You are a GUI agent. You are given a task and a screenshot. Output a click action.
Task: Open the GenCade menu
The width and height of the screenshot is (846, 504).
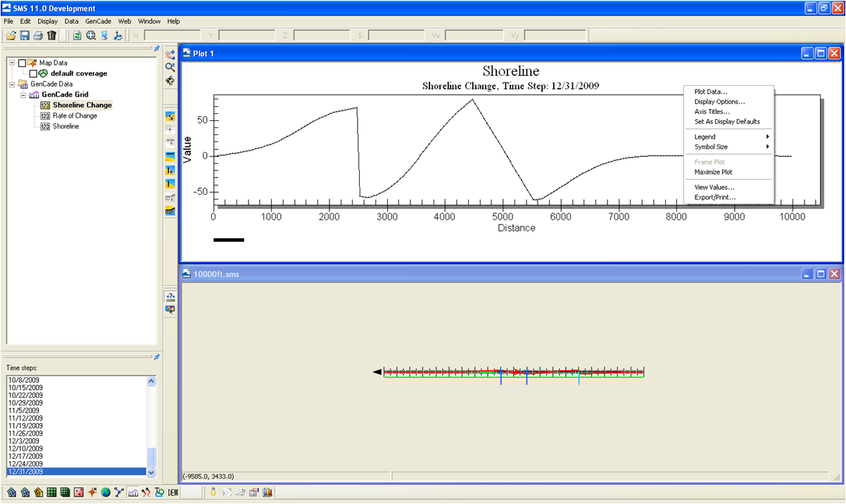coord(98,21)
